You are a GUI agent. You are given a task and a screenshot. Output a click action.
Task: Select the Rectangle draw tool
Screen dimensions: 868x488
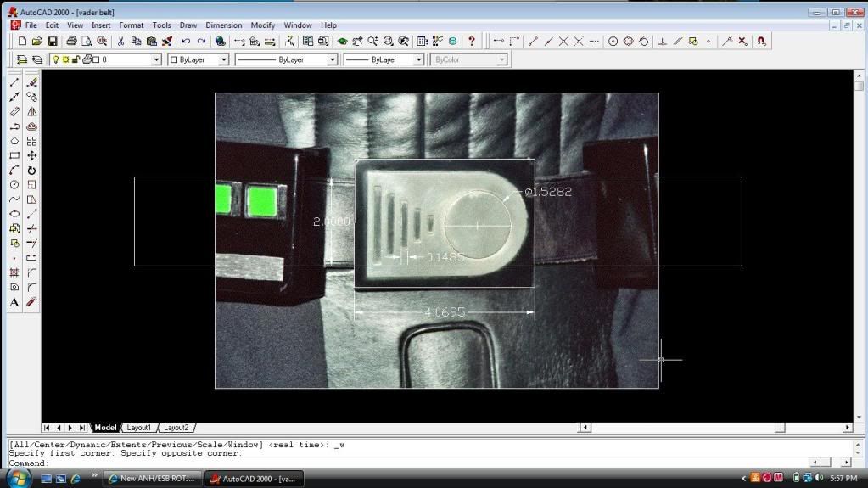pyautogui.click(x=14, y=155)
